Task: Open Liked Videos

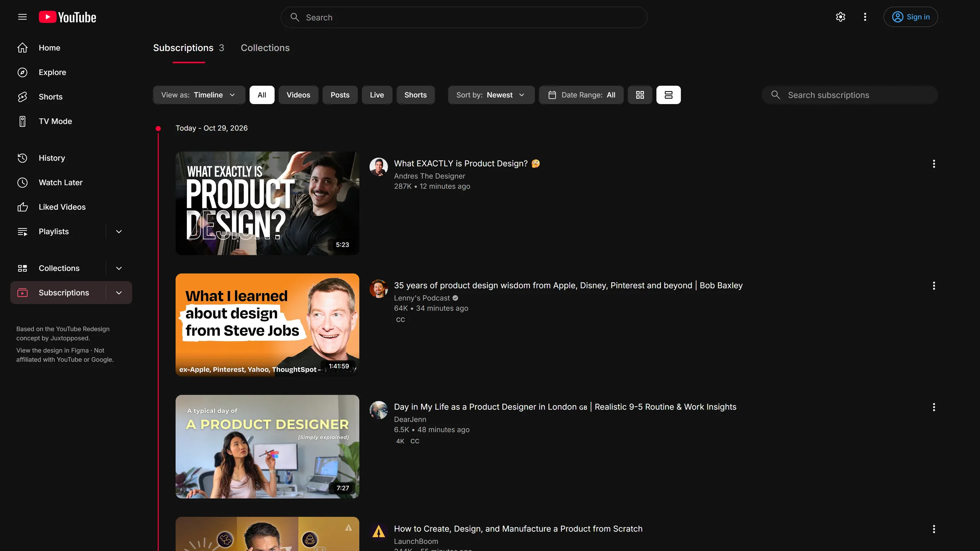Action: 71,207
